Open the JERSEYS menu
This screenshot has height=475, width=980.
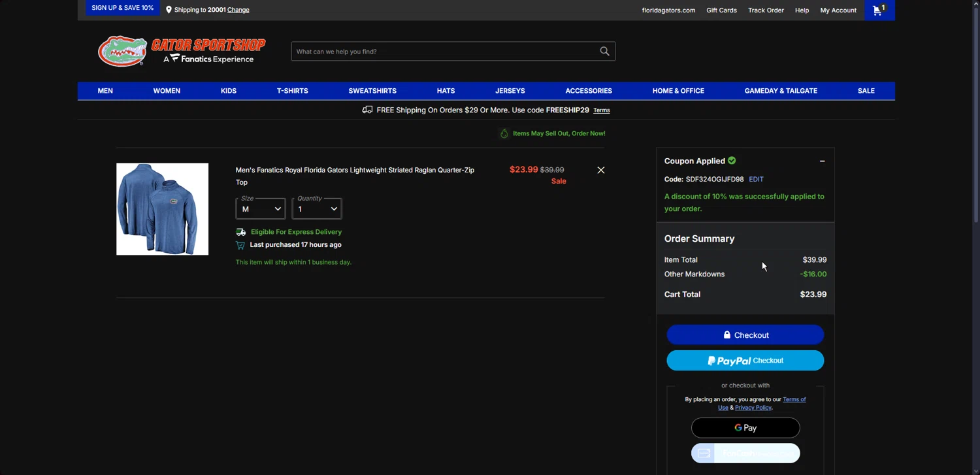[510, 91]
